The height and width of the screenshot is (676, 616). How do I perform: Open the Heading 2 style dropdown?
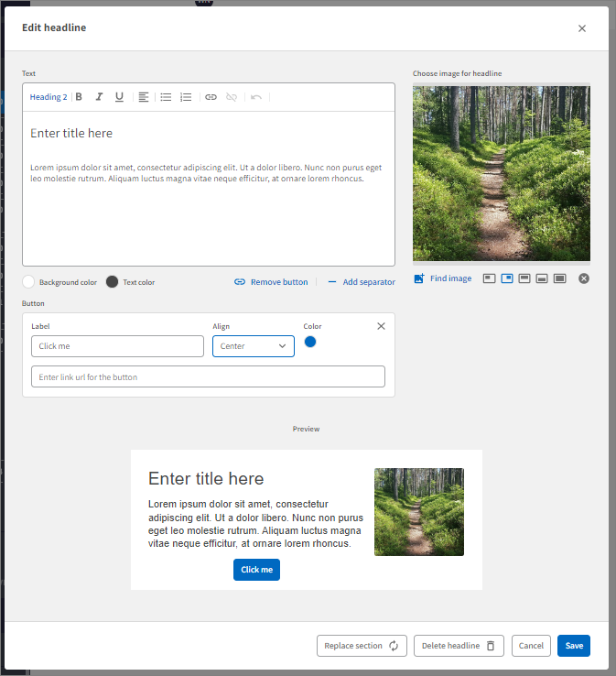(x=49, y=97)
